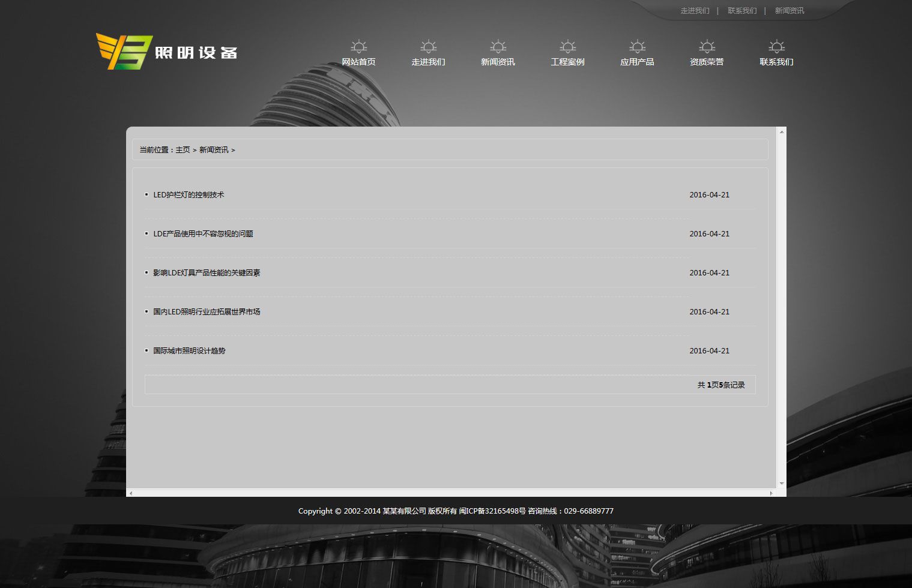
Task: Click the lamp icon above 资质荣誉
Action: 707,47
